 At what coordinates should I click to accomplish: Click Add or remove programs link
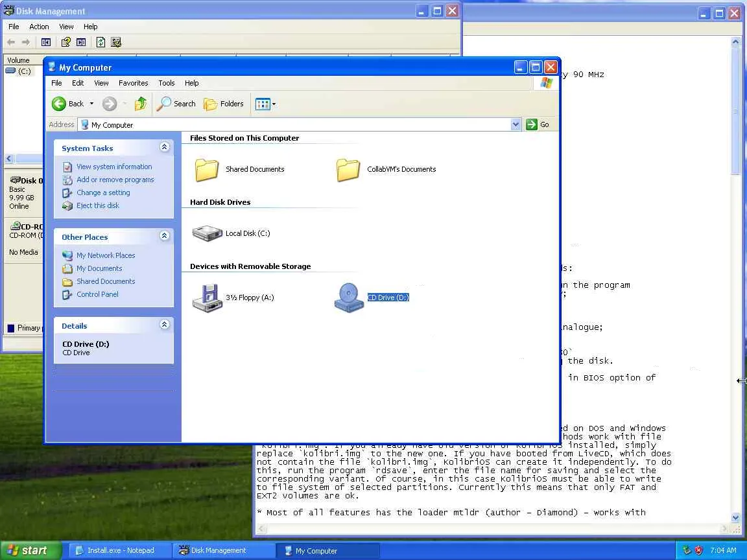pyautogui.click(x=115, y=180)
